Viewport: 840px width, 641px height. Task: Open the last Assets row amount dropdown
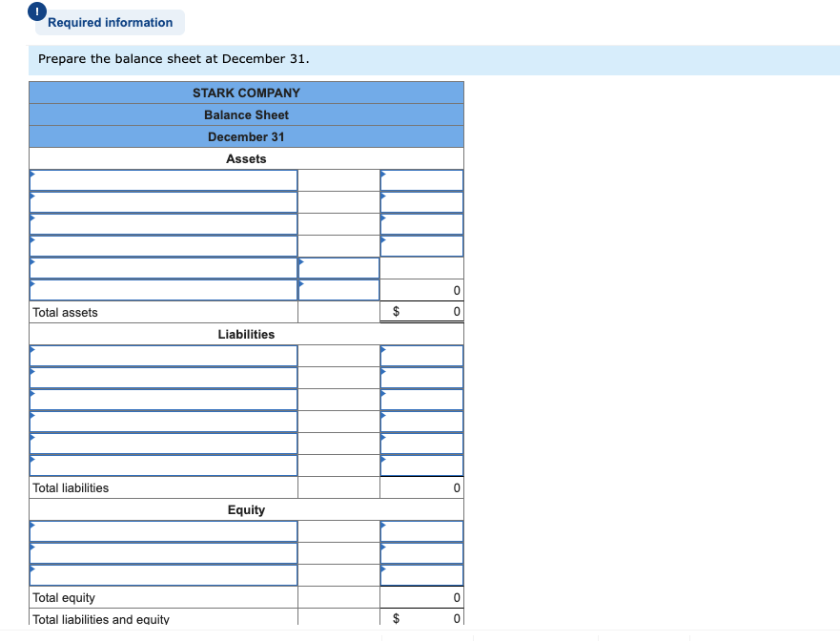pos(338,289)
